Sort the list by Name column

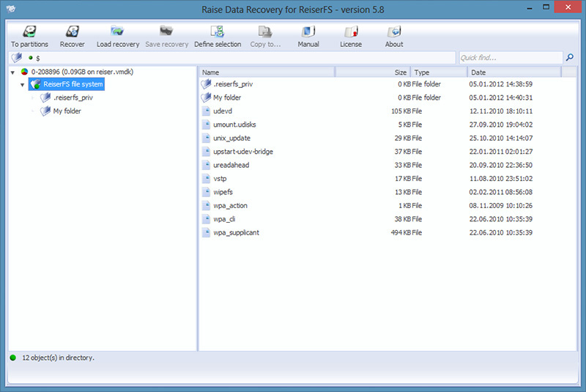[x=267, y=72]
